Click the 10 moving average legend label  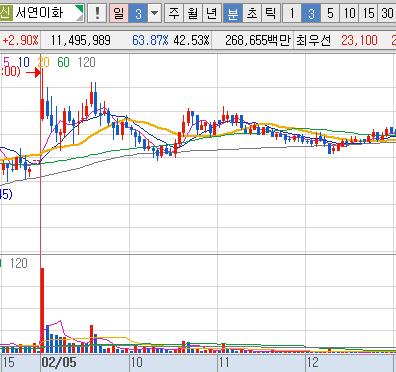point(23,62)
